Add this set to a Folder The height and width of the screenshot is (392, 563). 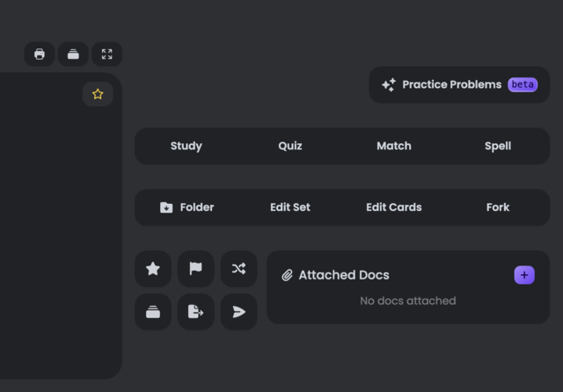(186, 207)
